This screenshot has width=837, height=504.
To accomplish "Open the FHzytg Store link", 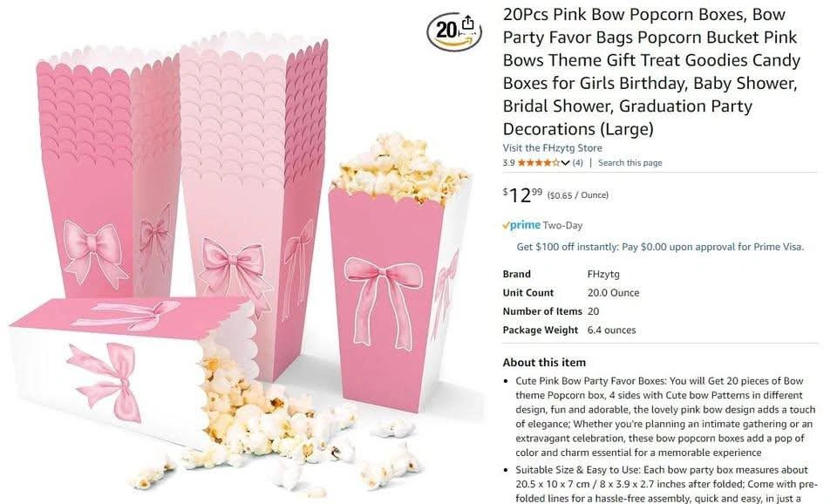I will coord(552,148).
